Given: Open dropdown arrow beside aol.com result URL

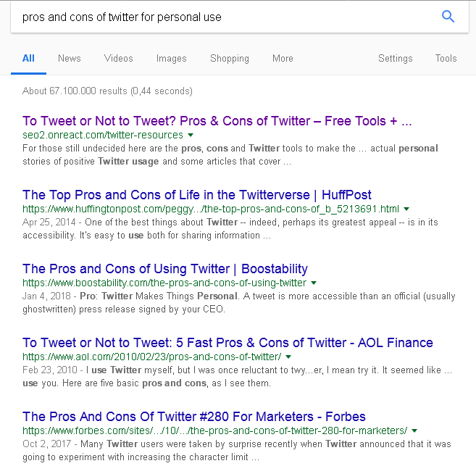Looking at the screenshot, I should coord(288,357).
